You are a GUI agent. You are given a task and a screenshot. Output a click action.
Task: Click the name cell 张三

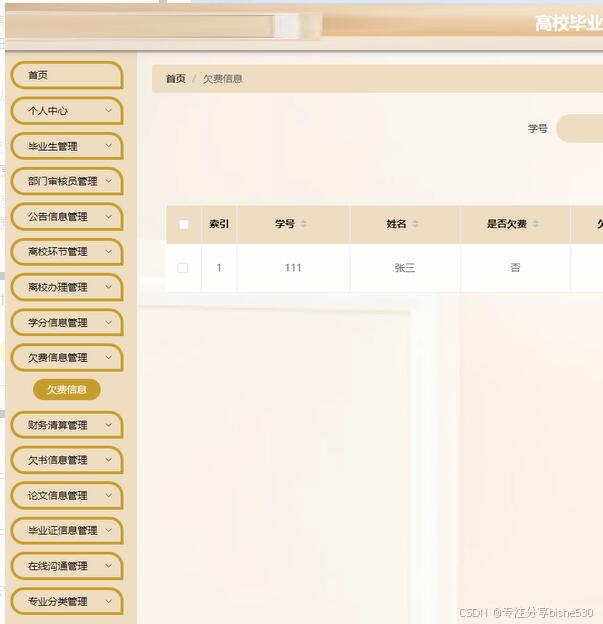pyautogui.click(x=405, y=268)
